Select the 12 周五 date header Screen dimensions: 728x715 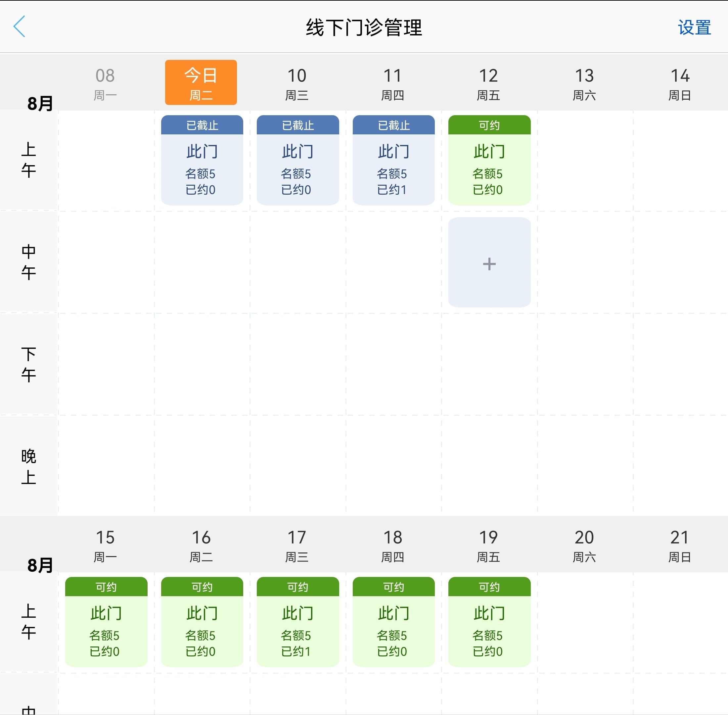click(488, 84)
